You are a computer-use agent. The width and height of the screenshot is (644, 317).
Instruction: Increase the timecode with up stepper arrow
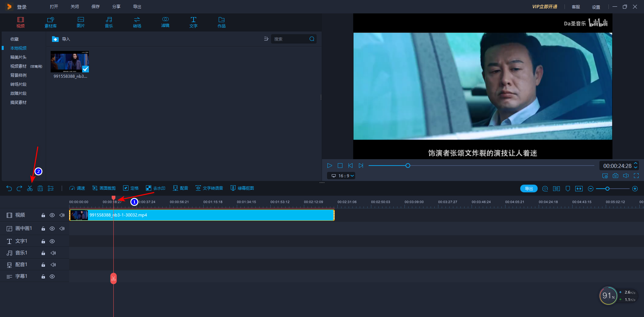tap(636, 164)
